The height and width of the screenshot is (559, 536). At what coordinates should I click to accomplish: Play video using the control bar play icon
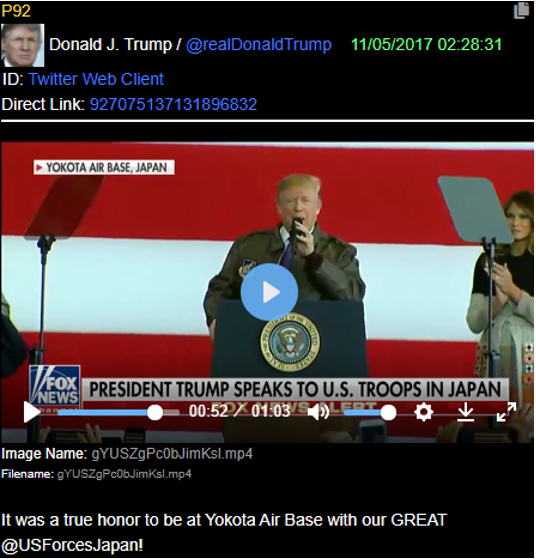click(x=31, y=412)
